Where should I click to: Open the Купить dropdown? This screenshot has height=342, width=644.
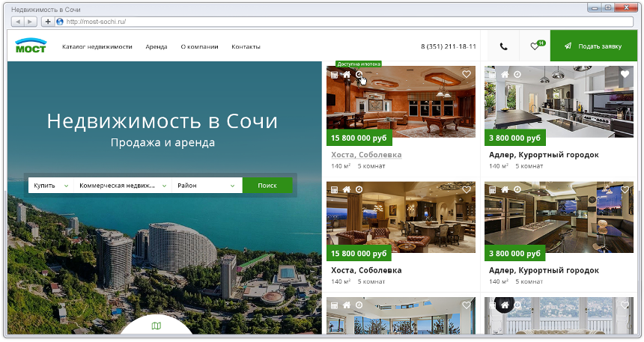tap(51, 186)
